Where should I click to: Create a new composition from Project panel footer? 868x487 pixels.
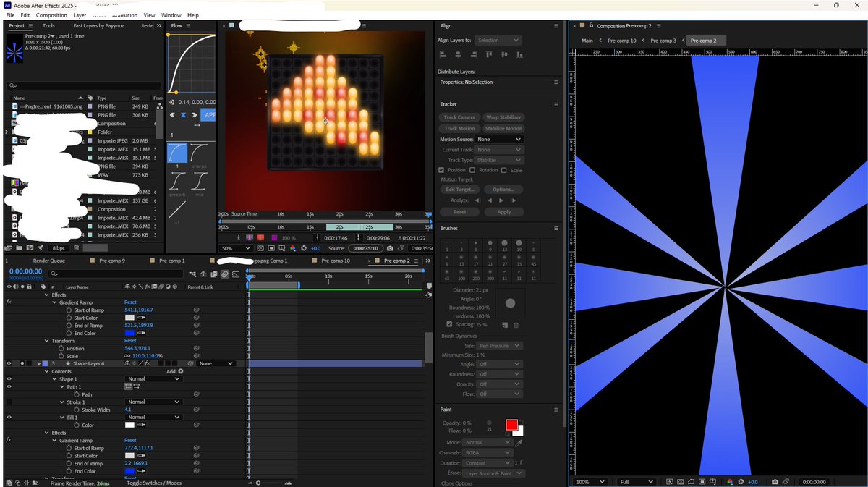(x=30, y=248)
